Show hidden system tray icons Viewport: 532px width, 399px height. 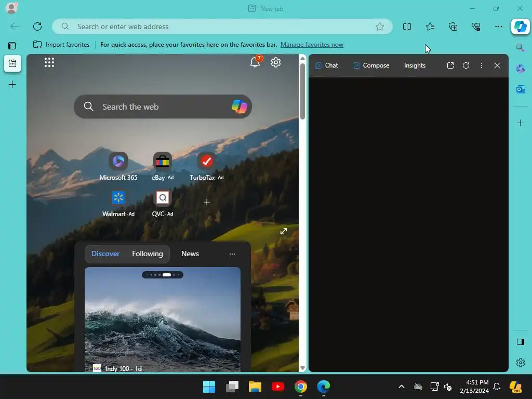pyautogui.click(x=402, y=387)
